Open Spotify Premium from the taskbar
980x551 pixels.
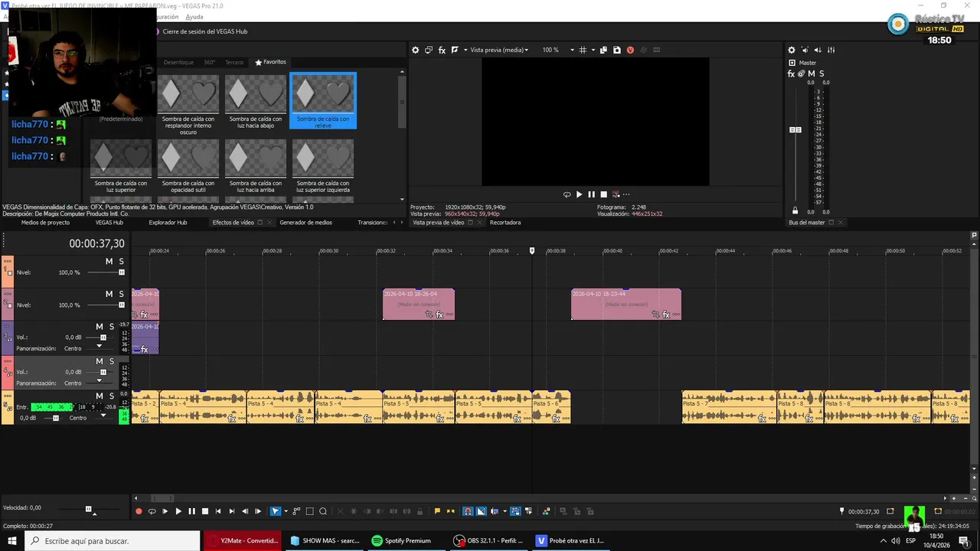point(402,540)
